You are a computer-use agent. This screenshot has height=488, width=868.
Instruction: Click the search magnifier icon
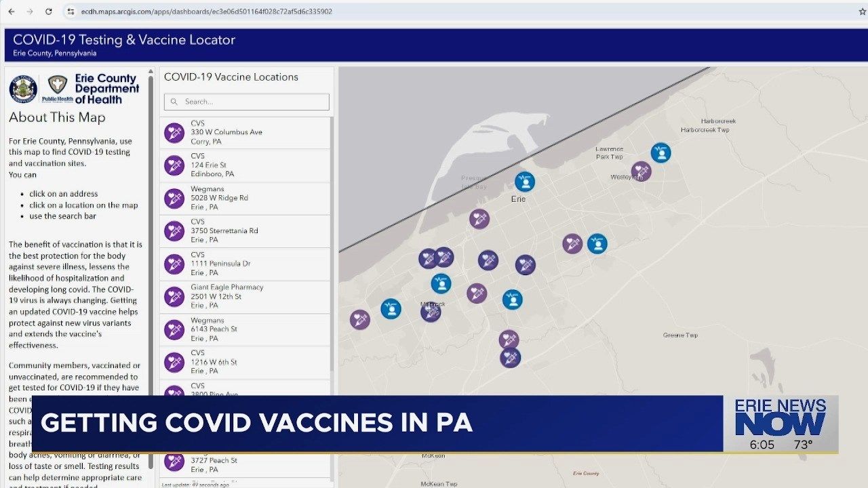click(x=174, y=102)
